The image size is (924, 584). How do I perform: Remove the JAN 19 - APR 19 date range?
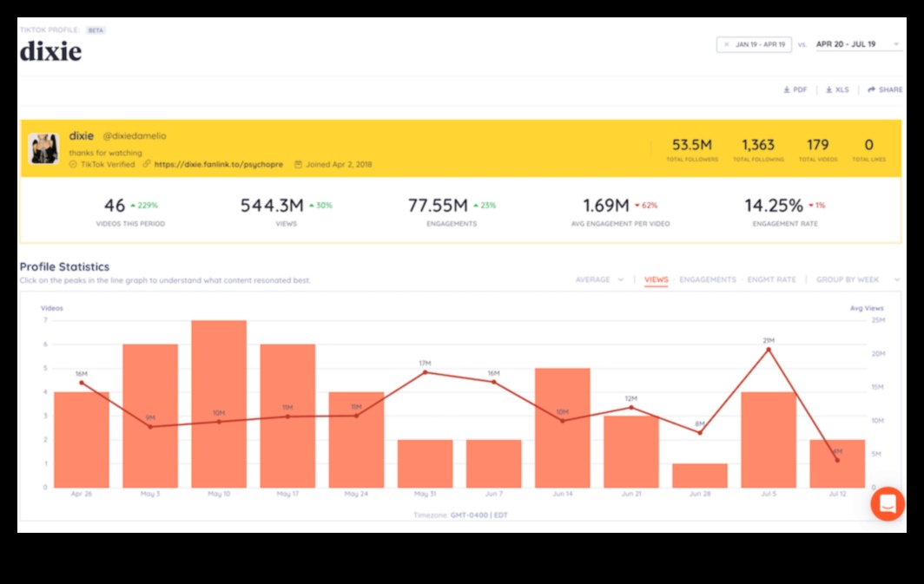(725, 43)
